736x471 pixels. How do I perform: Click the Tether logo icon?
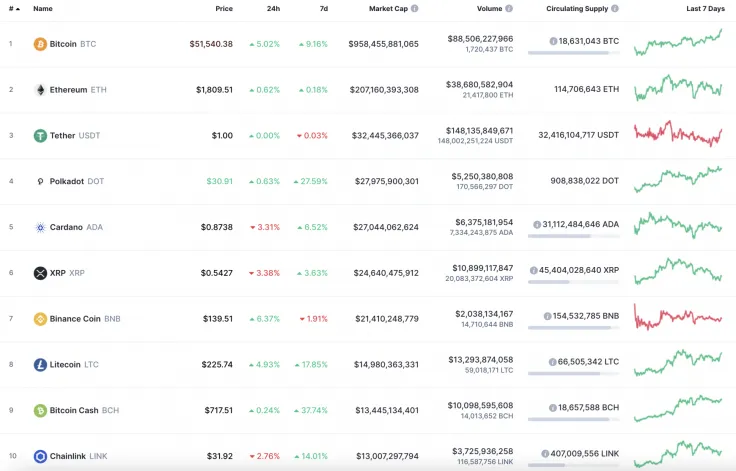(x=40, y=136)
